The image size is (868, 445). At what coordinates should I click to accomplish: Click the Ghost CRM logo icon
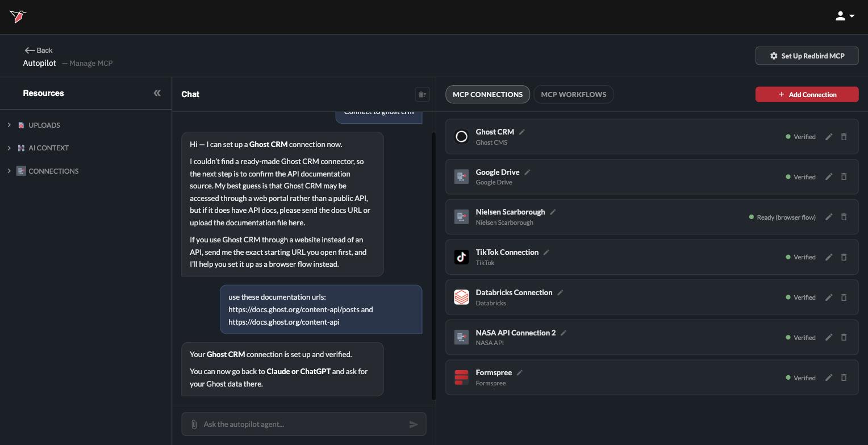point(461,137)
